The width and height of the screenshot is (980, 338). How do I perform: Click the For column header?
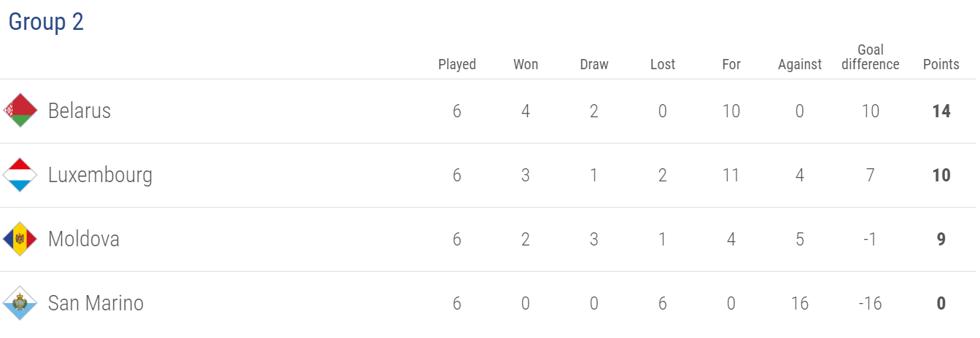(731, 64)
